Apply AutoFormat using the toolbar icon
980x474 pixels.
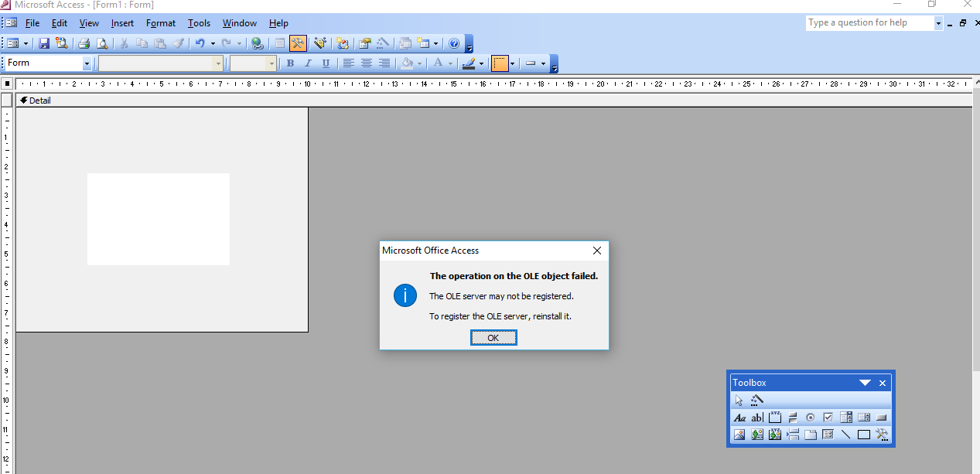320,43
